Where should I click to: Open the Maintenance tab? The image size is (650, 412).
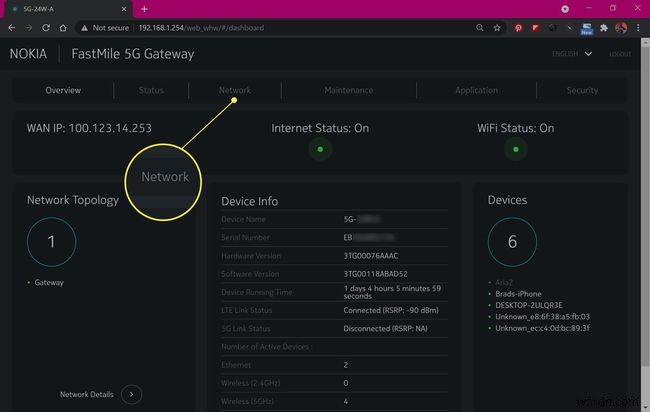click(x=349, y=90)
